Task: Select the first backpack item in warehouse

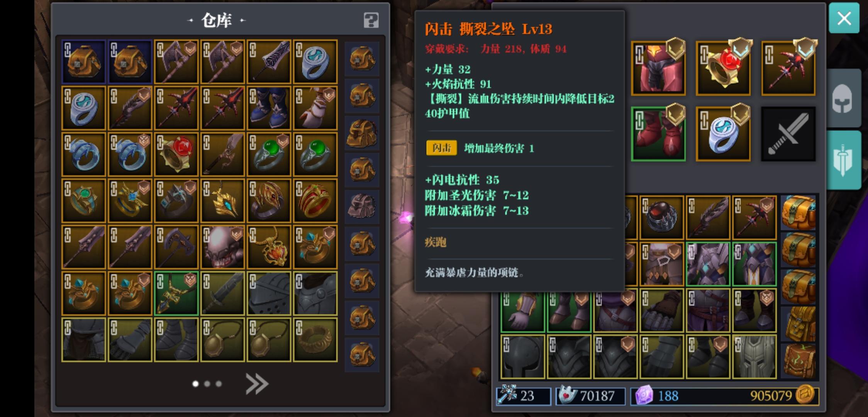Action: click(83, 62)
